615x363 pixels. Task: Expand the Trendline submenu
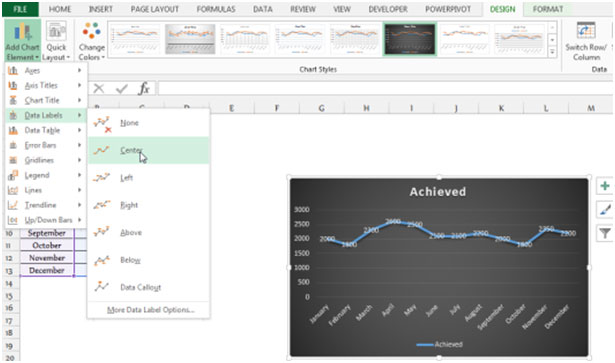[45, 205]
